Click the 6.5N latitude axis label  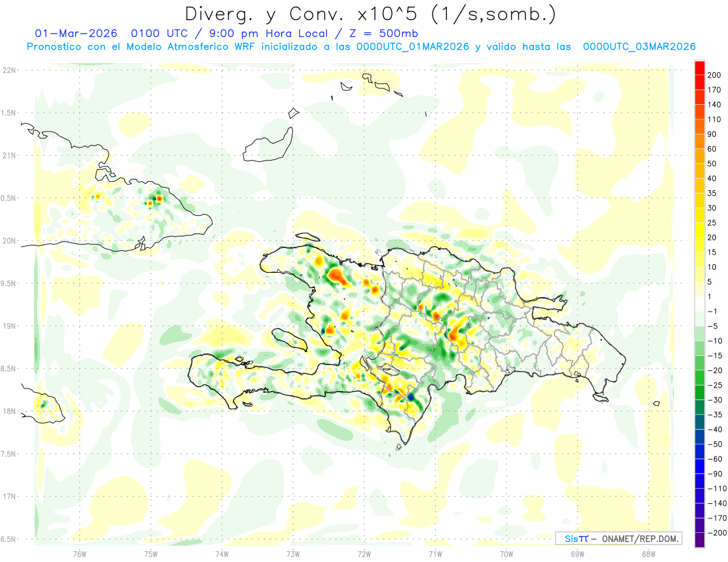pos(9,539)
